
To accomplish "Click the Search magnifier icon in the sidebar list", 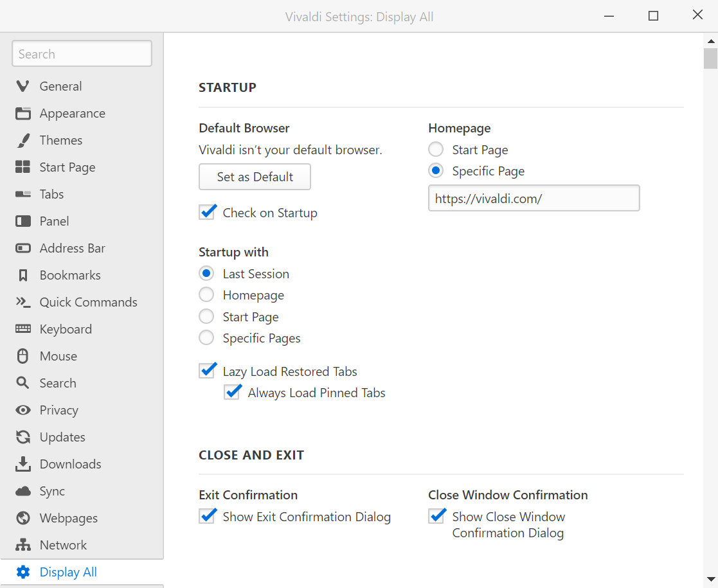I will tap(23, 383).
